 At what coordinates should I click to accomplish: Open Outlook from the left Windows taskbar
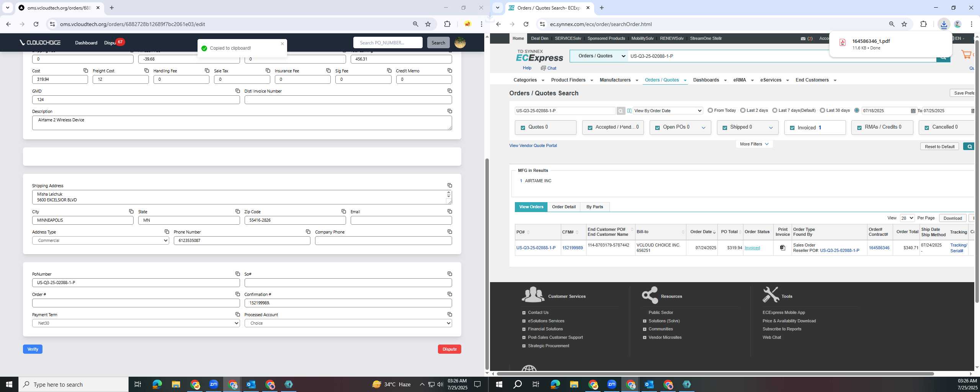pyautogui.click(x=251, y=384)
